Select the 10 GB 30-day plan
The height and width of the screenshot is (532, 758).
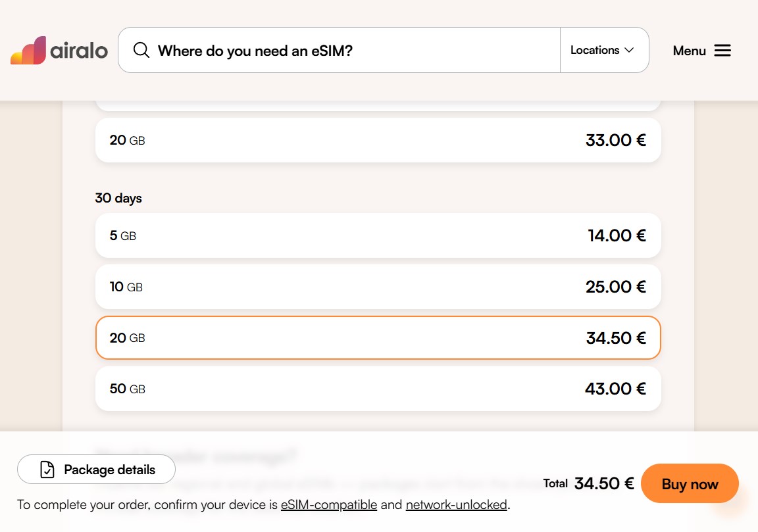pyautogui.click(x=378, y=287)
